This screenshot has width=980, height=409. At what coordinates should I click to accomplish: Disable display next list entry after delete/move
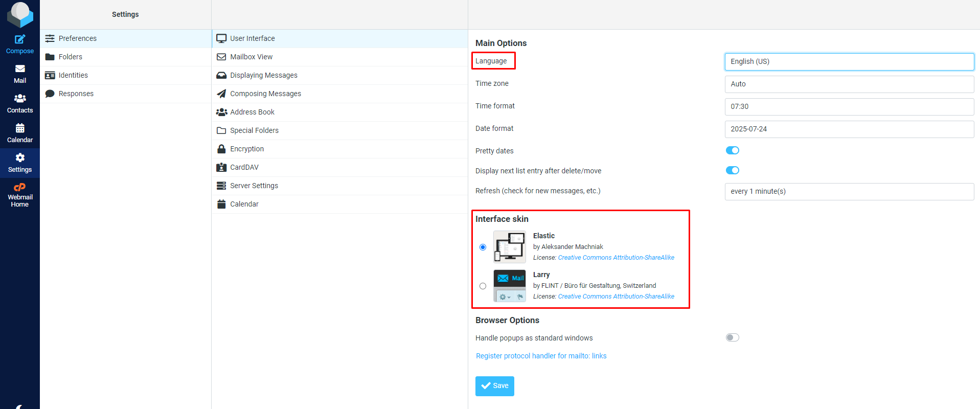tap(732, 170)
